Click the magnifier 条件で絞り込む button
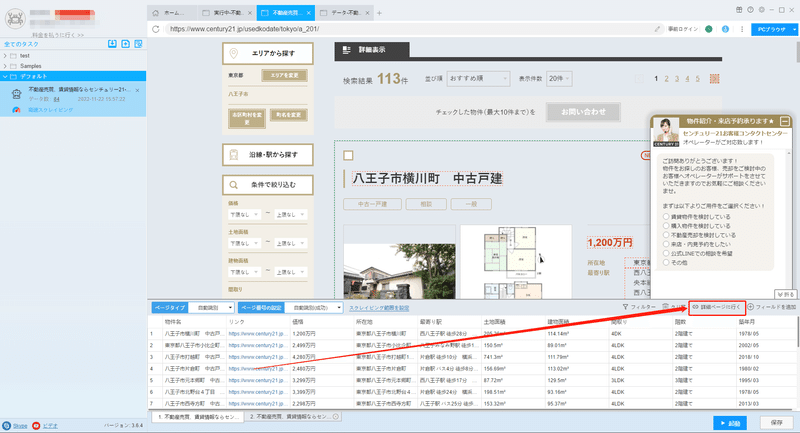 click(268, 185)
